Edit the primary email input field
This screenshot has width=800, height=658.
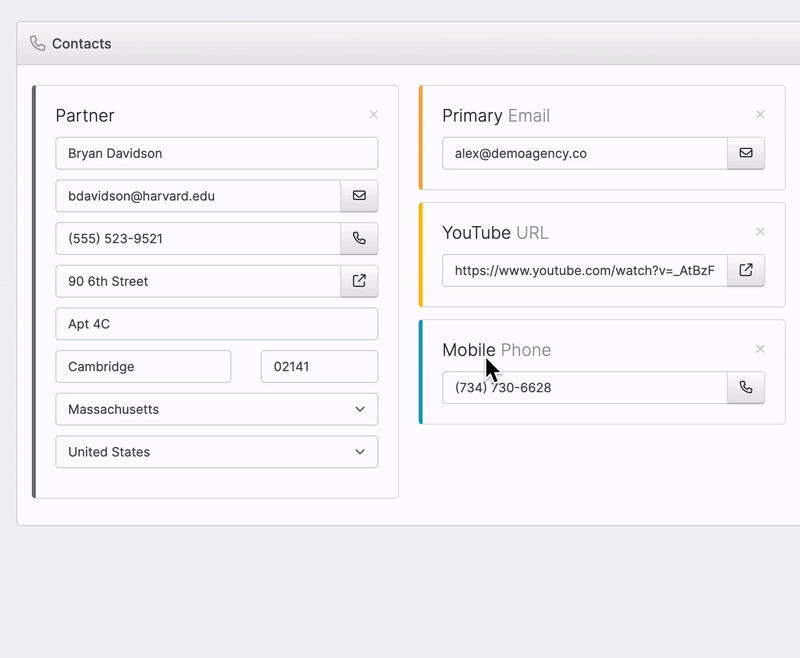pyautogui.click(x=585, y=153)
